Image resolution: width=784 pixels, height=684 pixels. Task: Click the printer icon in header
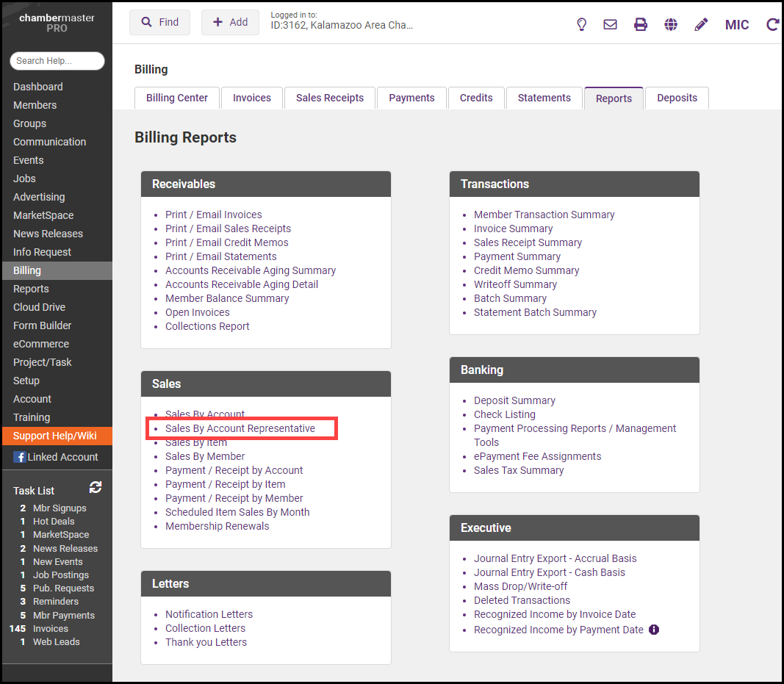[x=641, y=24]
